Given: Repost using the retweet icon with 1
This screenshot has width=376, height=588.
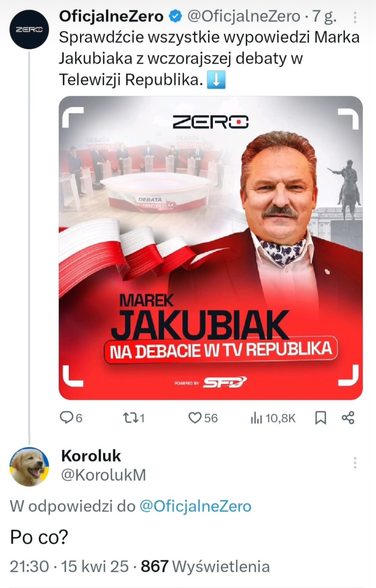Looking at the screenshot, I should pos(134,418).
